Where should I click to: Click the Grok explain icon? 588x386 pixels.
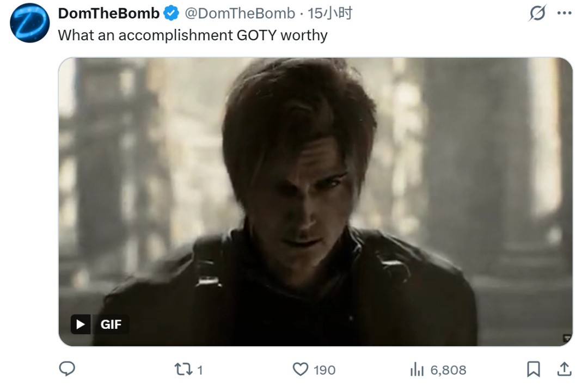tap(537, 14)
